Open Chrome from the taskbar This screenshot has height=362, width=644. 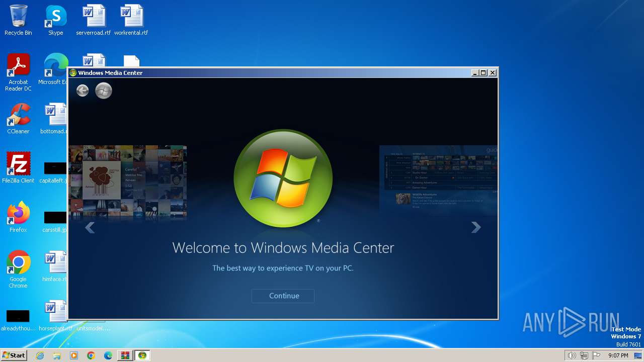point(91,355)
